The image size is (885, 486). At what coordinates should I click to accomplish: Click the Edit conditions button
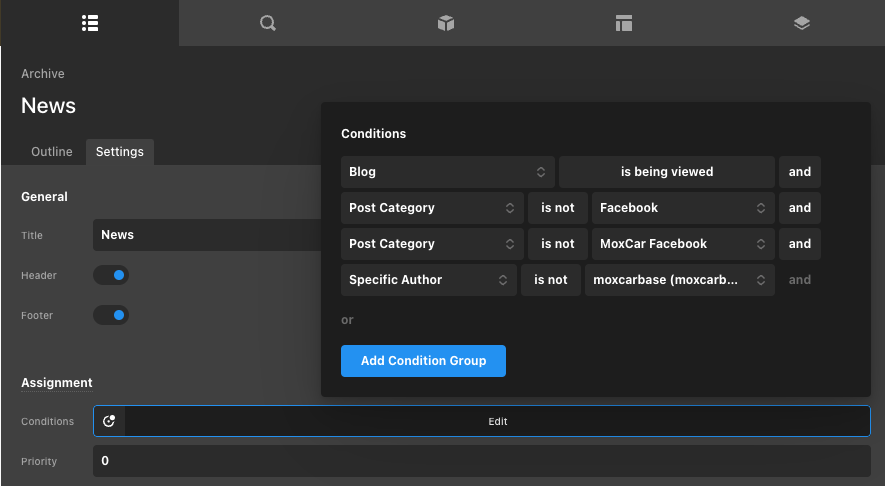pyautogui.click(x=497, y=421)
